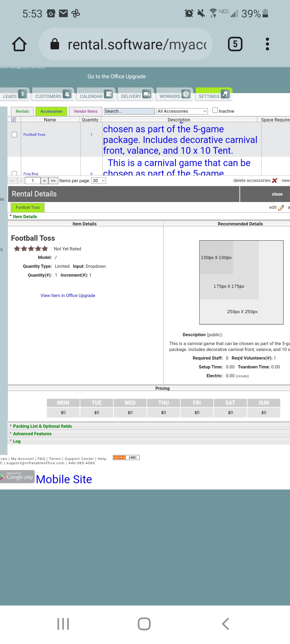Check the Football Toss row checkbox
290x644 pixels.
[15, 134]
